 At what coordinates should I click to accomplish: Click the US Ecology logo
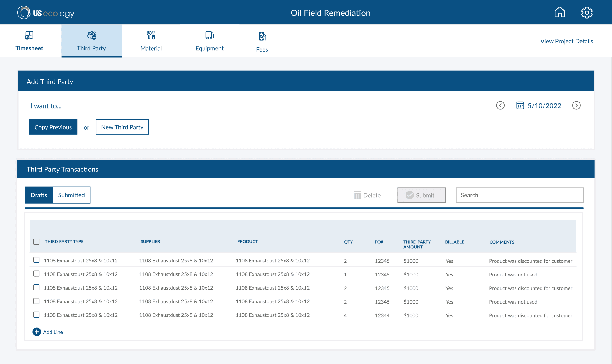click(x=46, y=13)
